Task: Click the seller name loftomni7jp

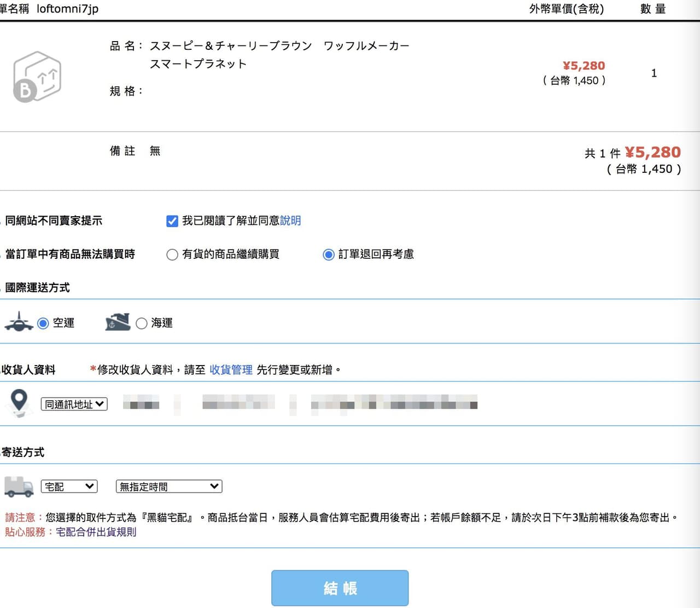Action: pyautogui.click(x=68, y=9)
